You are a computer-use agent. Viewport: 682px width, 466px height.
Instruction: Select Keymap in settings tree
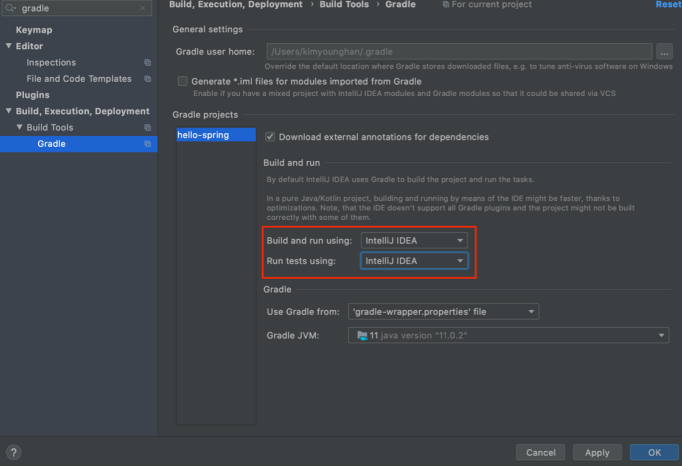[34, 30]
